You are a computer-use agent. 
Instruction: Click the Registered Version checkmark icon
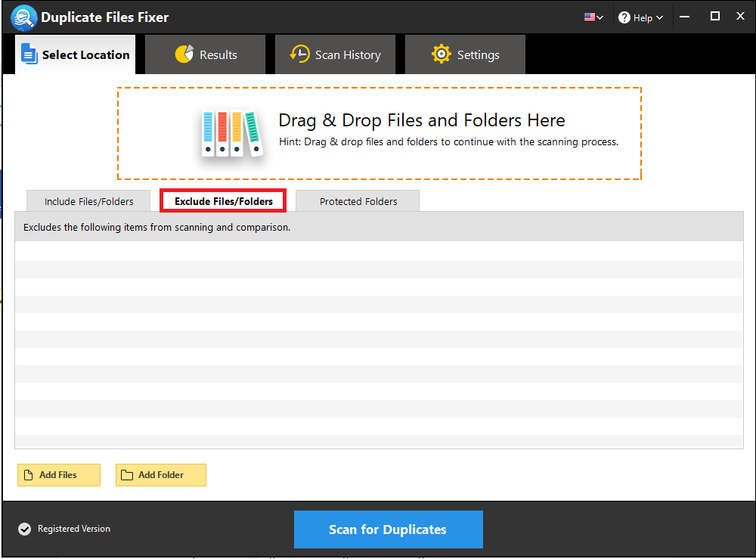25,529
